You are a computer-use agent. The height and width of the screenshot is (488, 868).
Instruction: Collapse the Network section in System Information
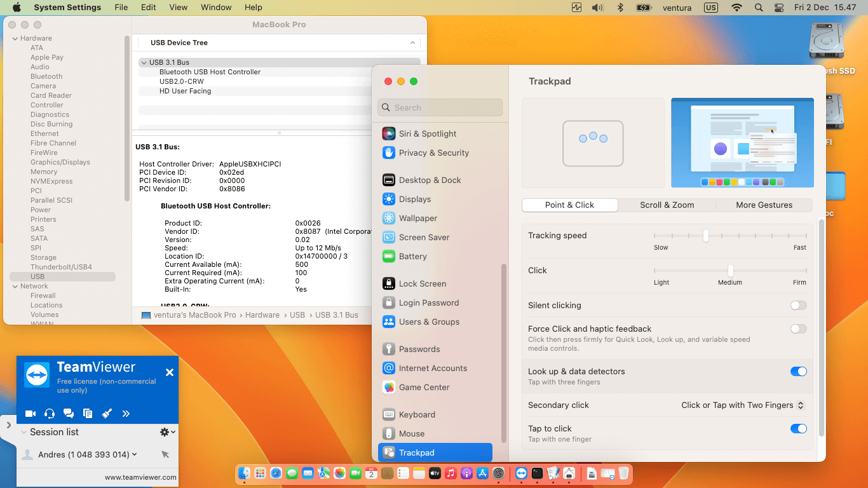pyautogui.click(x=15, y=286)
